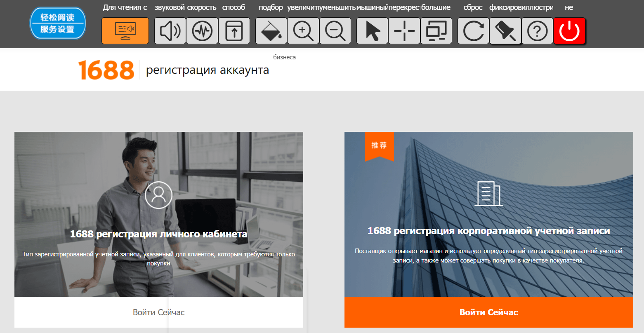
Task: Open the corporate account skyscraper image card
Action: tap(489, 214)
